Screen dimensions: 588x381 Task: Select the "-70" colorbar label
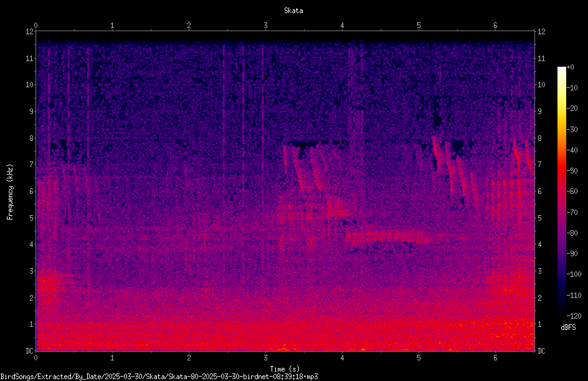coord(572,213)
